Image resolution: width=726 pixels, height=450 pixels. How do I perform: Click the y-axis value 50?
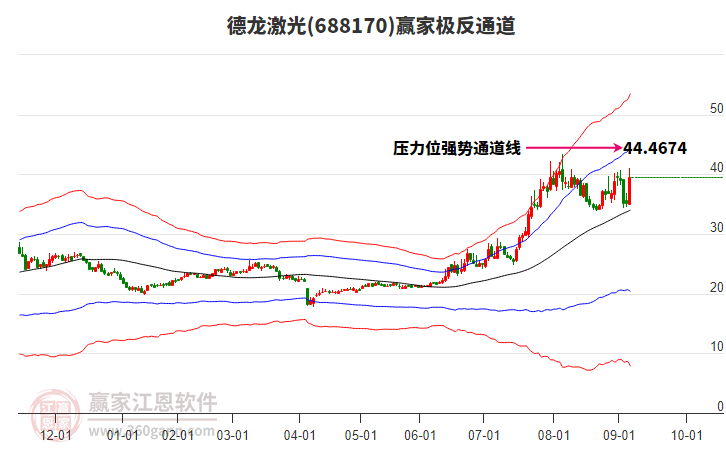716,108
